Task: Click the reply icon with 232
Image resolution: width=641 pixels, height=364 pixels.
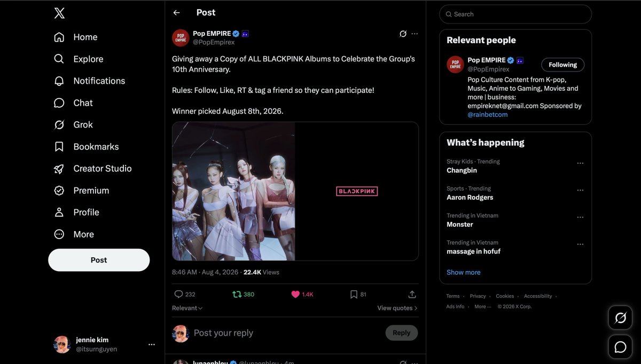Action: coord(185,294)
